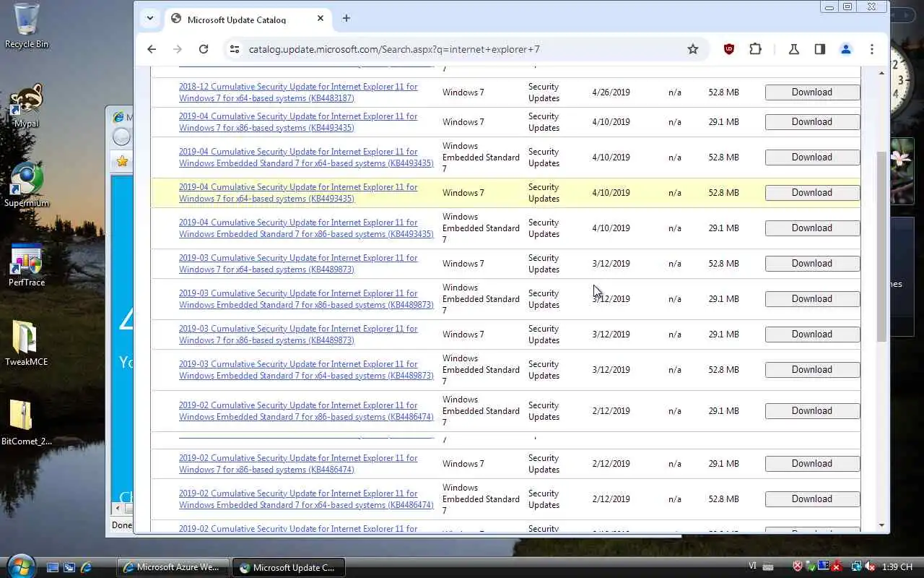The height and width of the screenshot is (578, 924).
Task: Click the favorites star in background IE window
Action: click(122, 161)
